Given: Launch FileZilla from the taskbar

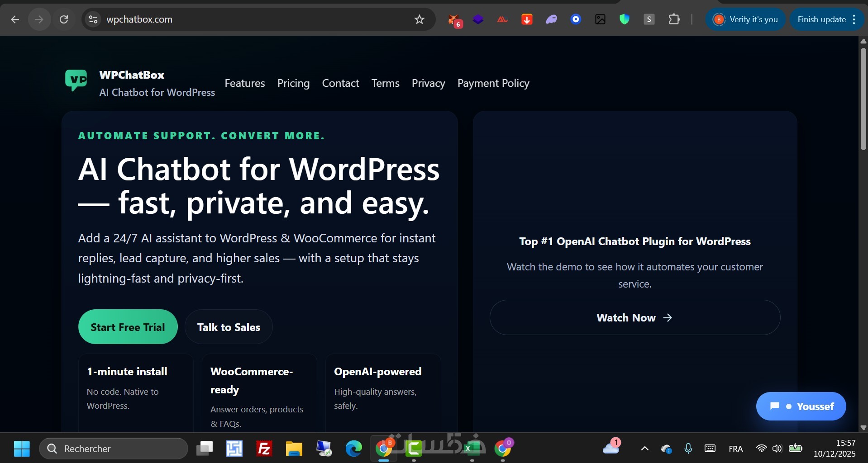Looking at the screenshot, I should (264, 449).
